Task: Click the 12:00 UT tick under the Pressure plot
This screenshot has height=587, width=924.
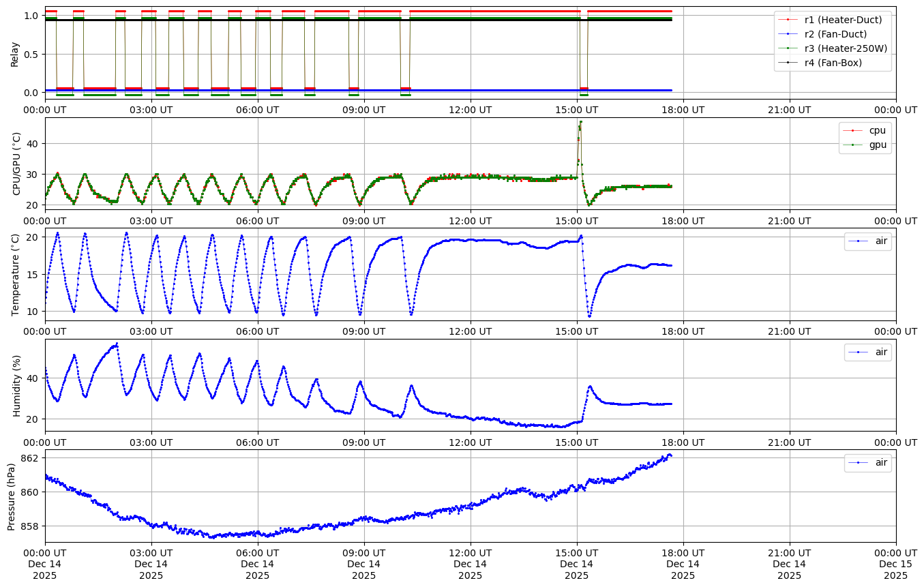Action: point(470,553)
